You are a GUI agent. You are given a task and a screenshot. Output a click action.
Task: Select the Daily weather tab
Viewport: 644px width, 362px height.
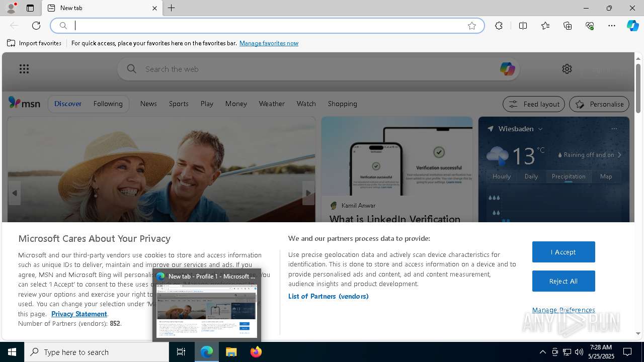click(531, 176)
